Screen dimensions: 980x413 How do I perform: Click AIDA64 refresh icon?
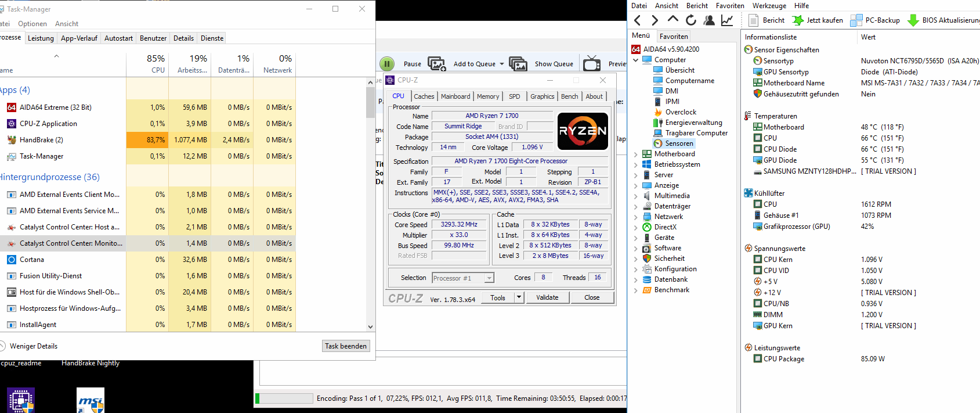[x=691, y=20]
